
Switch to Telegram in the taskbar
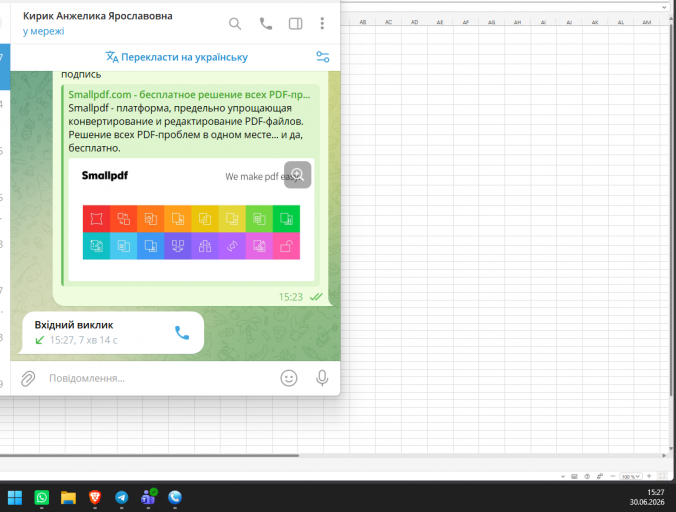122,497
